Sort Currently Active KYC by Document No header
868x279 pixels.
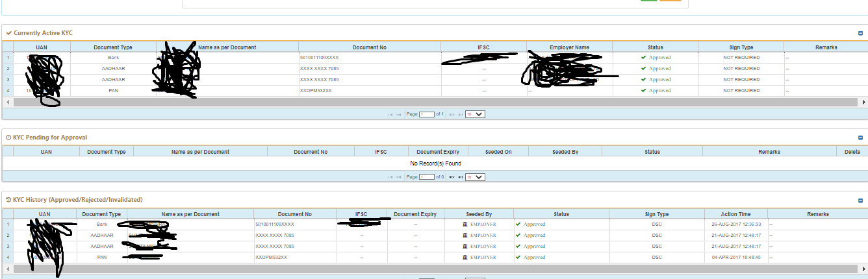[x=369, y=47]
